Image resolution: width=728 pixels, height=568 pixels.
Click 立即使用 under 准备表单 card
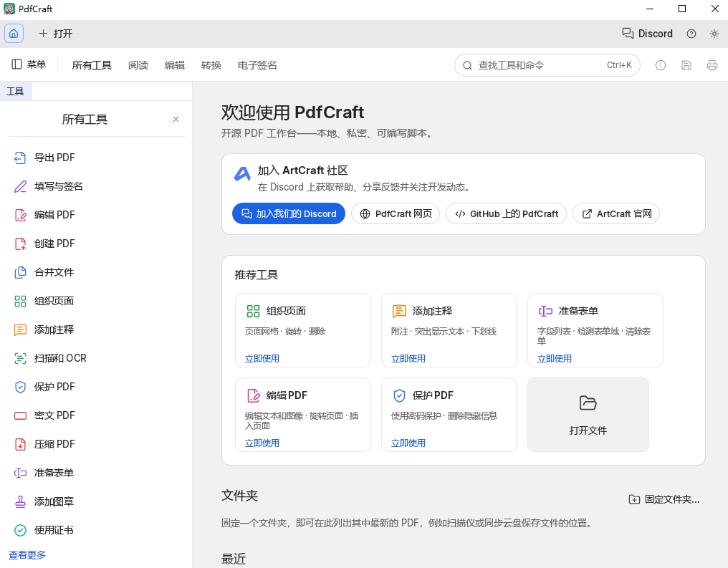point(555,358)
